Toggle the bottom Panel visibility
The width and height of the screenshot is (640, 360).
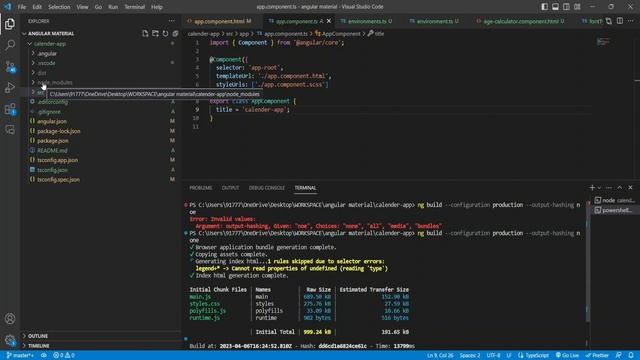click(556, 7)
